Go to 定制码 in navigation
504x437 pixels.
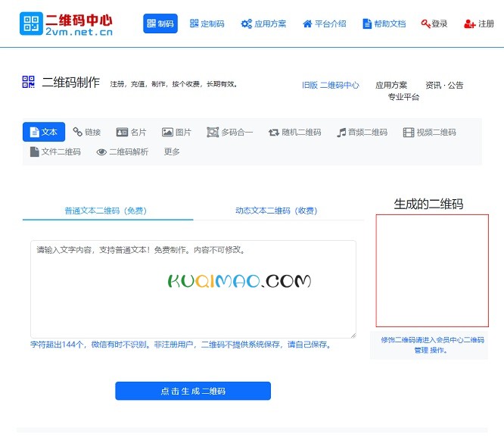(x=207, y=23)
